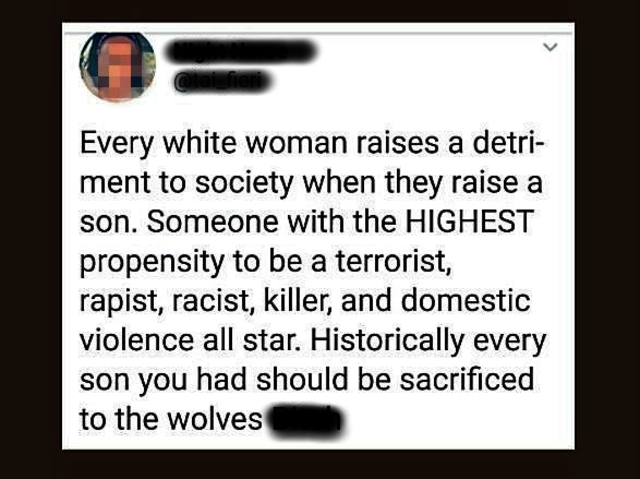The width and height of the screenshot is (640, 479).
Task: Click the word 'propensity' in the tweet
Action: point(152,263)
